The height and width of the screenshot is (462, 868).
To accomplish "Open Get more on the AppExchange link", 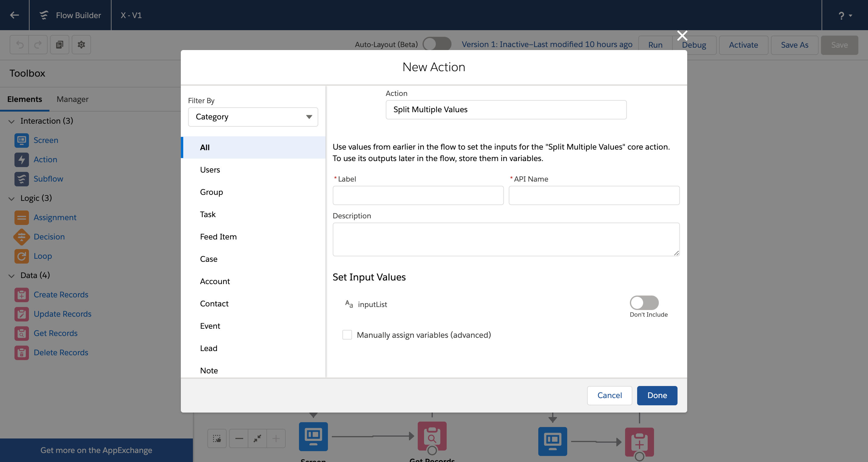I will [x=96, y=450].
